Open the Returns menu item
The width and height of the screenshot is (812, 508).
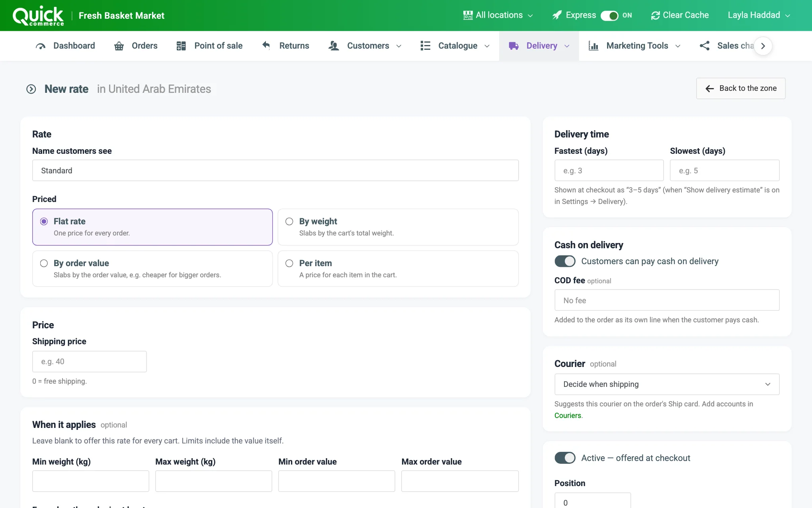click(285, 46)
